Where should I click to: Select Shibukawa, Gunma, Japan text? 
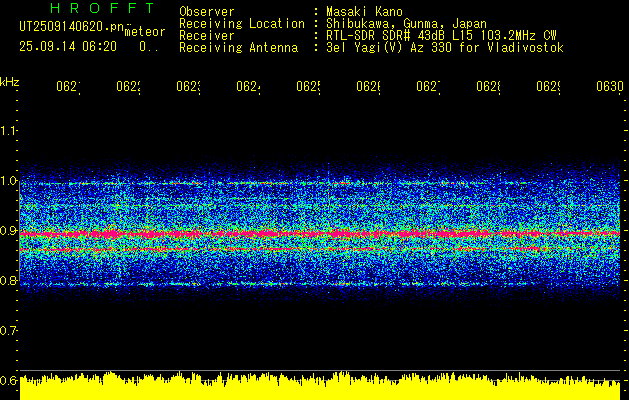coord(406,24)
